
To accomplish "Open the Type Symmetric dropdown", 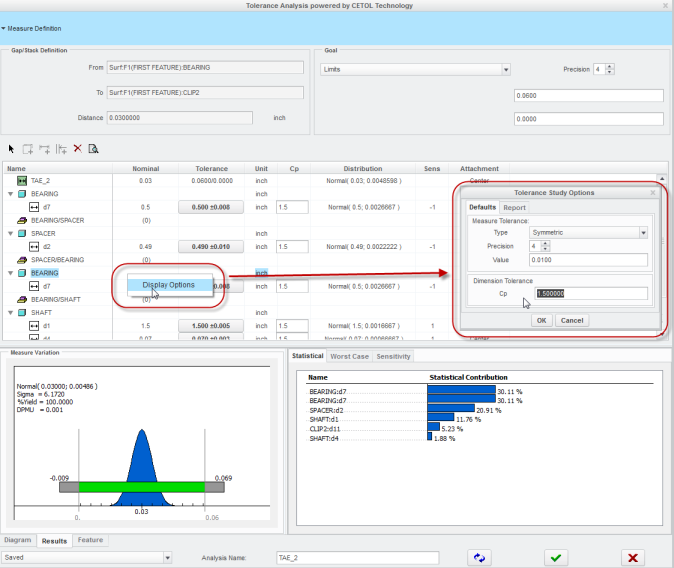I will click(x=644, y=232).
